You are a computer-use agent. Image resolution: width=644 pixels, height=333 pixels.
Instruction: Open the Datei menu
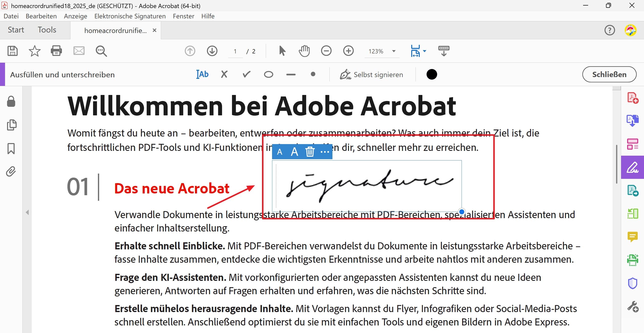pos(11,16)
